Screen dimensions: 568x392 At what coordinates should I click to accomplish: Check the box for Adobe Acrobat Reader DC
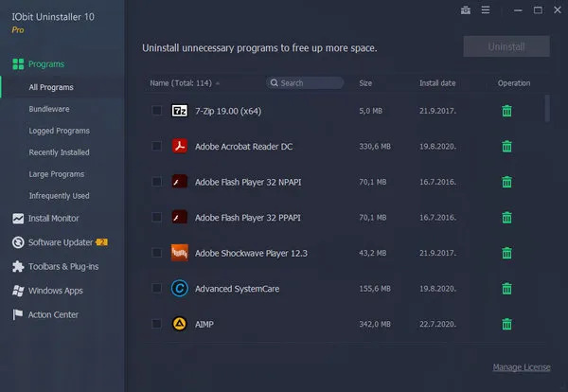click(x=156, y=146)
